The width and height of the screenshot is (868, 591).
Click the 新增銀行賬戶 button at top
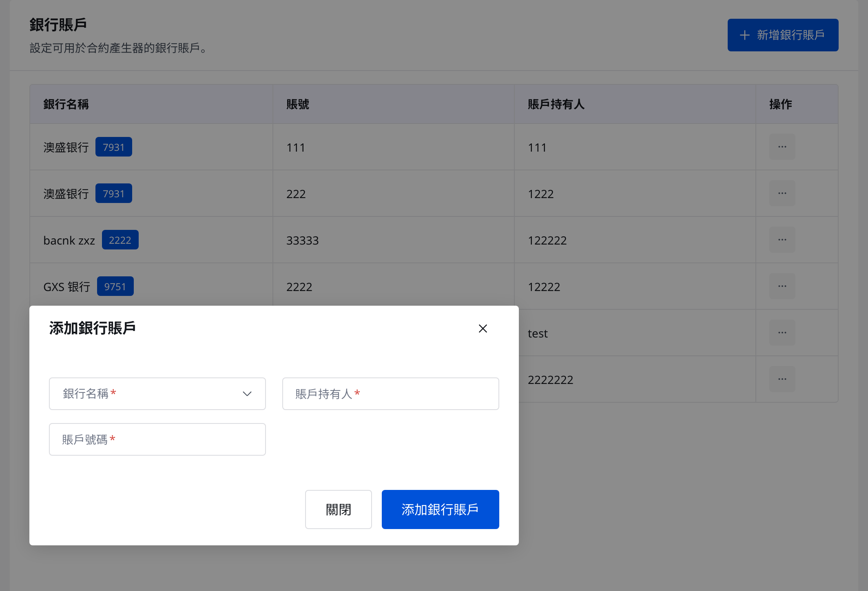(x=783, y=35)
